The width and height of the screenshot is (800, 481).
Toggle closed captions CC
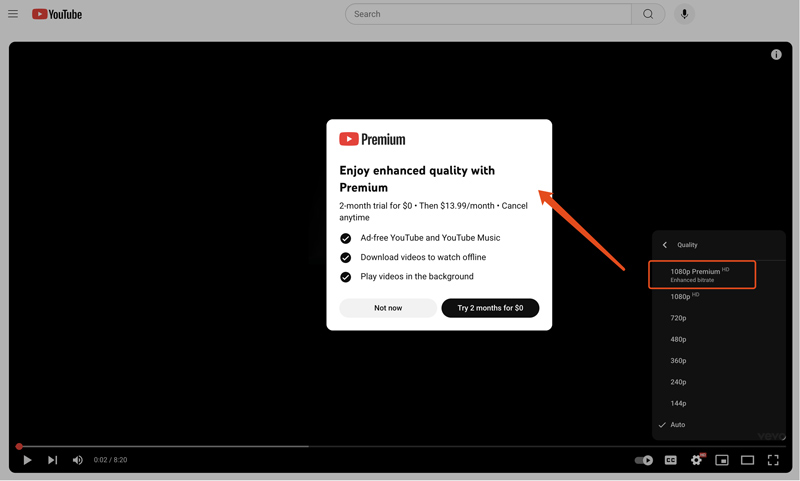click(670, 460)
